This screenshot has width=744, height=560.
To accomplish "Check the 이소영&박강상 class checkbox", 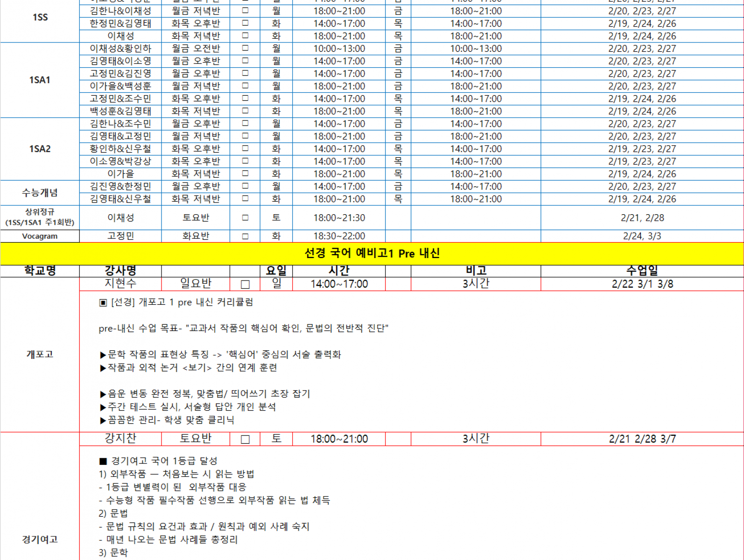I will pyautogui.click(x=245, y=161).
